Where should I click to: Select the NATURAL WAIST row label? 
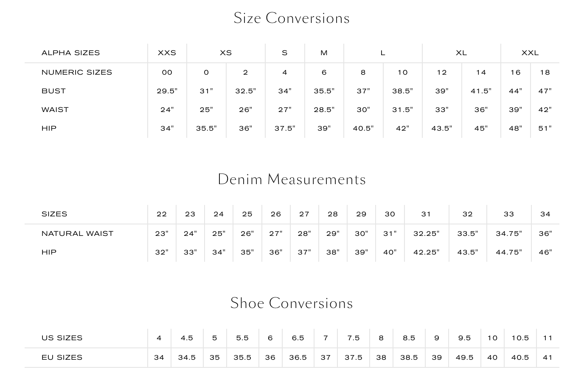click(x=77, y=234)
